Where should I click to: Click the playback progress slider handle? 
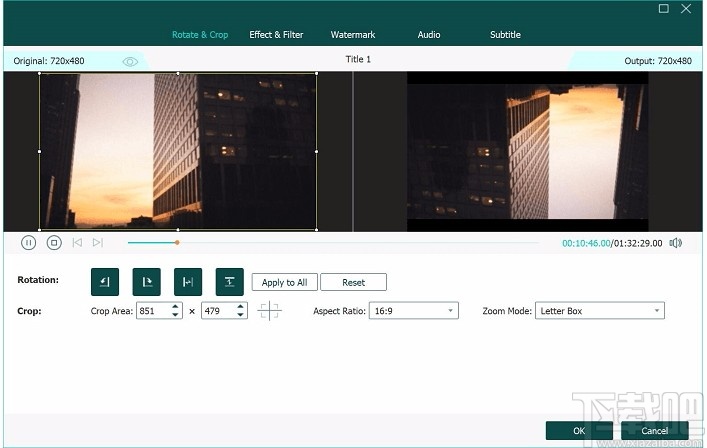[177, 242]
